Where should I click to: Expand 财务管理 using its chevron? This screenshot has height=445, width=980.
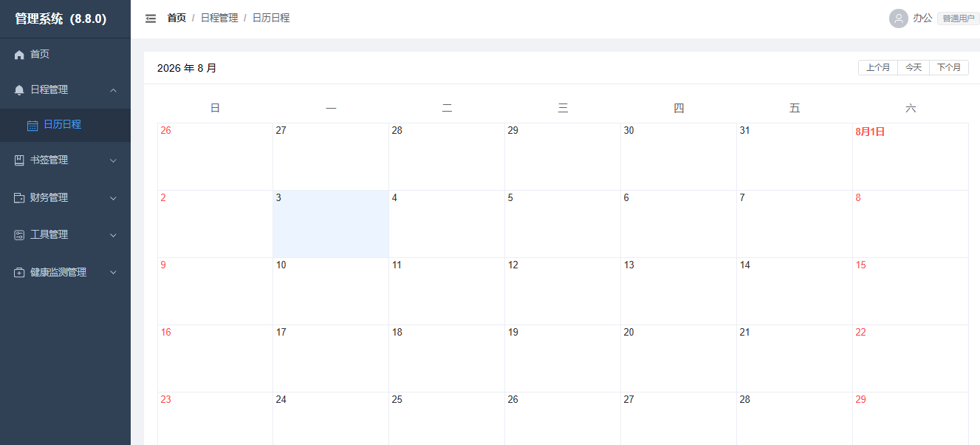[113, 198]
